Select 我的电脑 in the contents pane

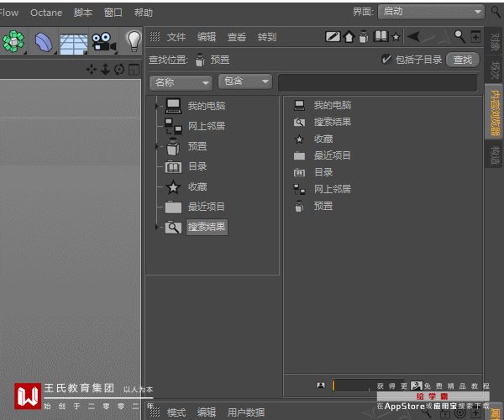[333, 105]
